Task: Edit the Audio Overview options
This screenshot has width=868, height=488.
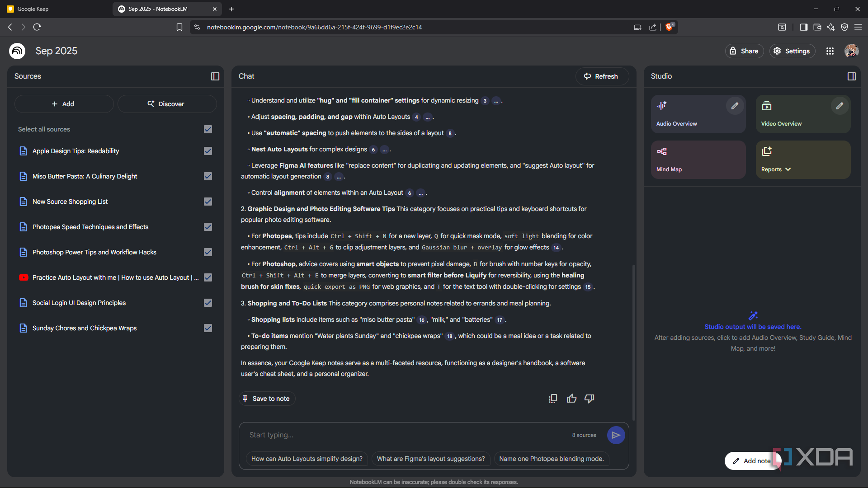Action: tap(735, 106)
